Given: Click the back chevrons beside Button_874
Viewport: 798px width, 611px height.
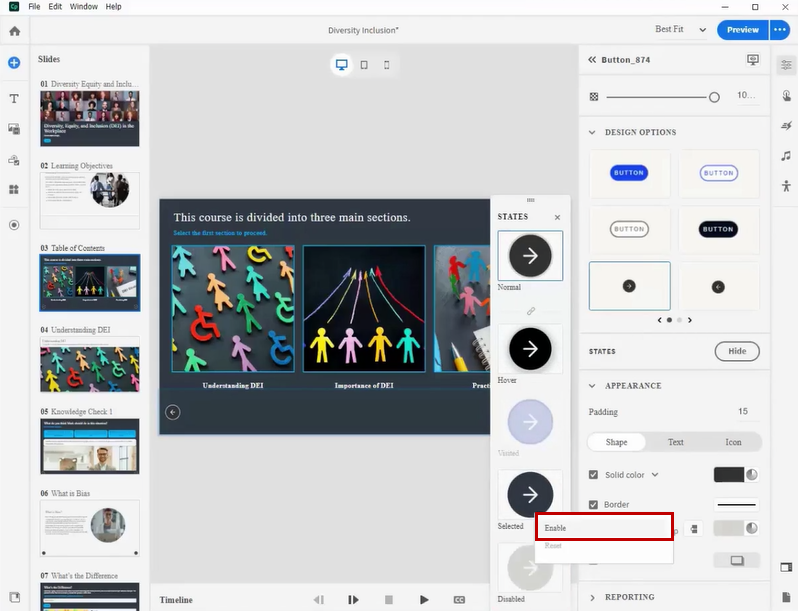Looking at the screenshot, I should (592, 60).
